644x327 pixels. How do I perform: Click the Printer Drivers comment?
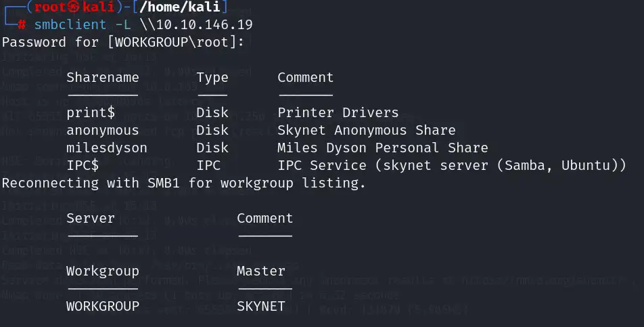coord(338,112)
